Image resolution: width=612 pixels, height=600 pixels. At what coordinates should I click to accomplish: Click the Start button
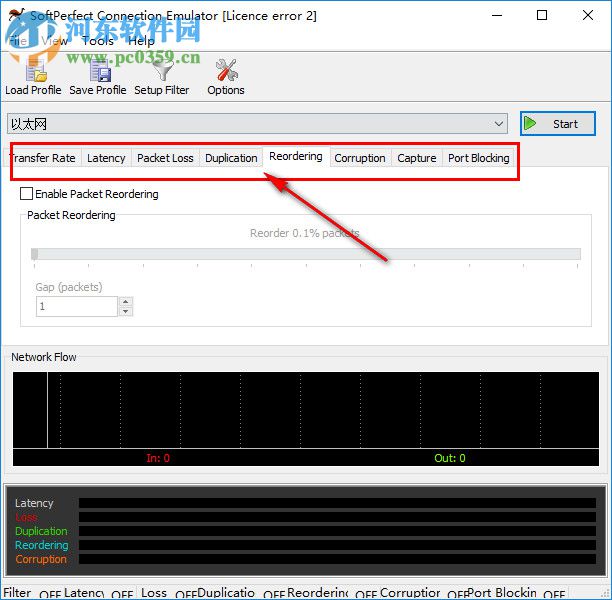click(x=558, y=124)
